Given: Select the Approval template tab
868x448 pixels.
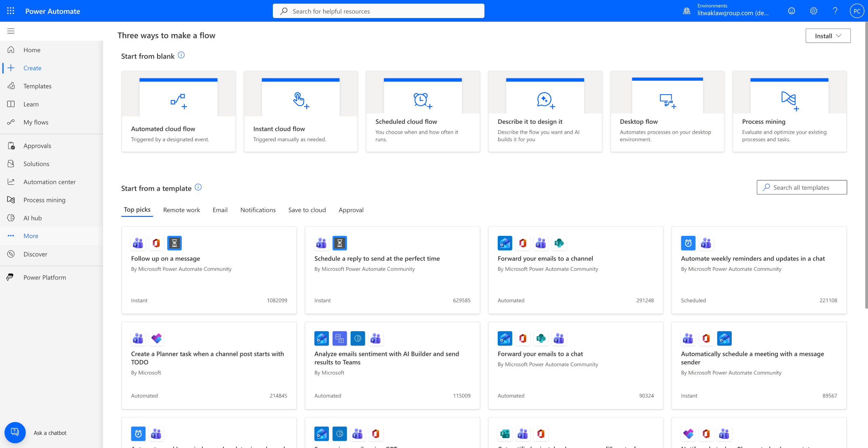Looking at the screenshot, I should coord(351,210).
